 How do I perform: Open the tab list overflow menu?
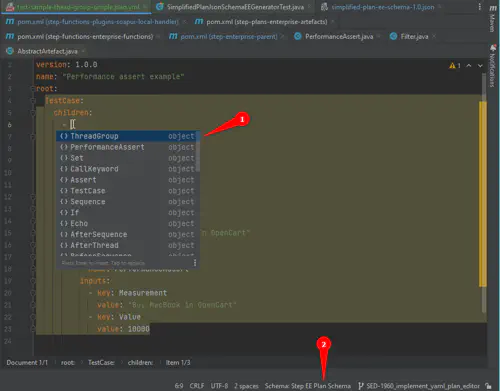pos(479,7)
